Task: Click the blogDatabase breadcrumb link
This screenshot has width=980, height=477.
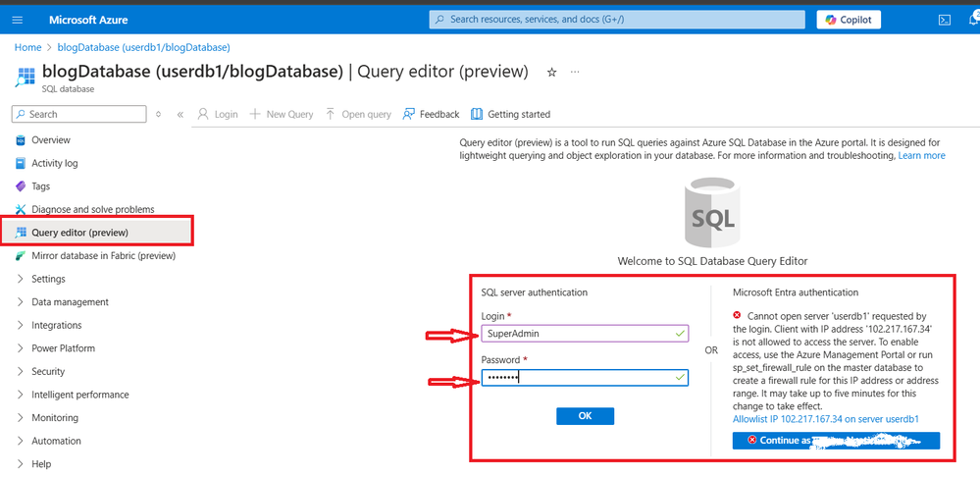Action: click(144, 47)
